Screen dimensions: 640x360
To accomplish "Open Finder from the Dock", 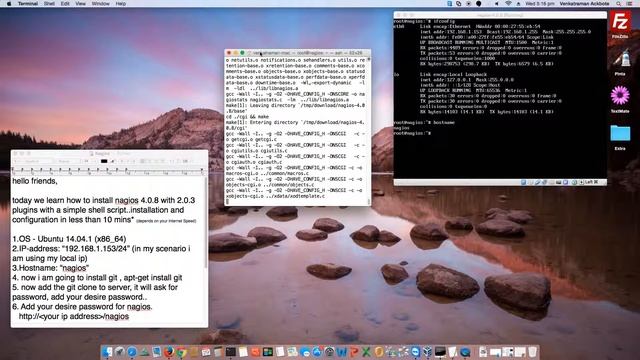I will [x=107, y=352].
